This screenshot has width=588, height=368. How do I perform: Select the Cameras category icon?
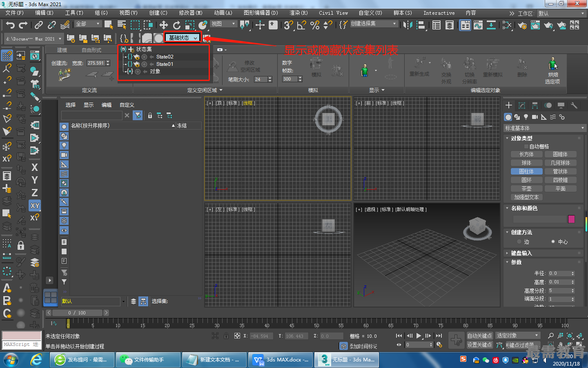coord(535,117)
